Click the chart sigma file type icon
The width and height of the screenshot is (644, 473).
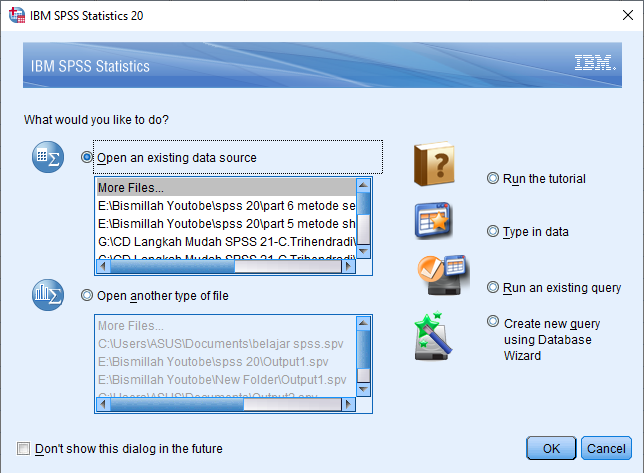tap(48, 295)
